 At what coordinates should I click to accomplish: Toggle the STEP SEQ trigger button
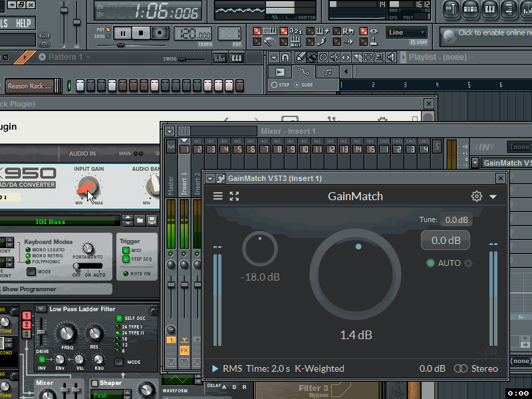tap(126, 259)
